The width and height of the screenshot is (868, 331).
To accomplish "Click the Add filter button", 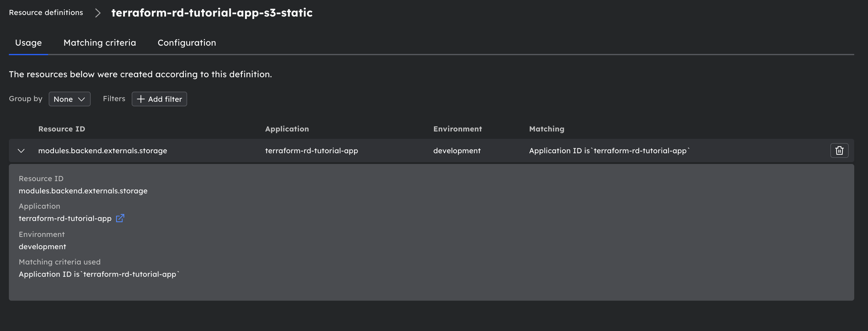I will (x=159, y=99).
